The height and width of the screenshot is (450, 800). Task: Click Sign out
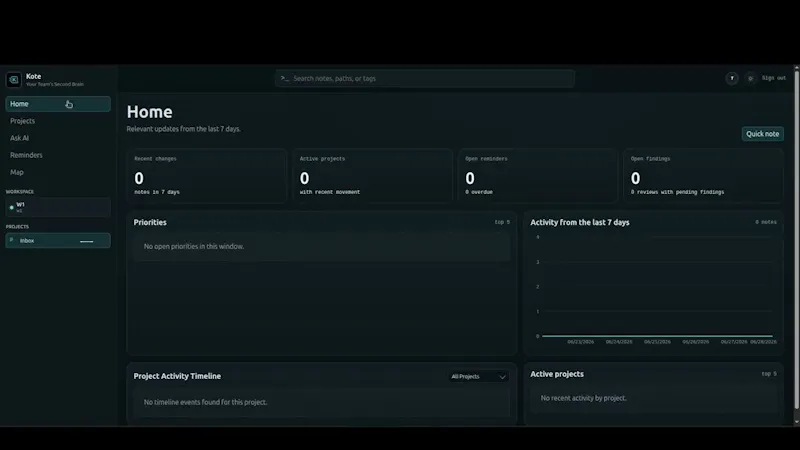[773, 78]
